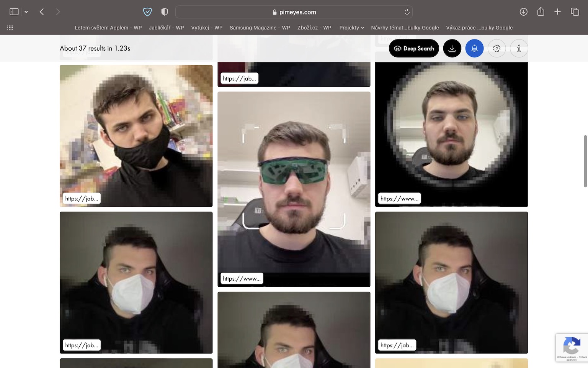588x368 pixels.
Task: Open a new Safari tab
Action: click(557, 12)
